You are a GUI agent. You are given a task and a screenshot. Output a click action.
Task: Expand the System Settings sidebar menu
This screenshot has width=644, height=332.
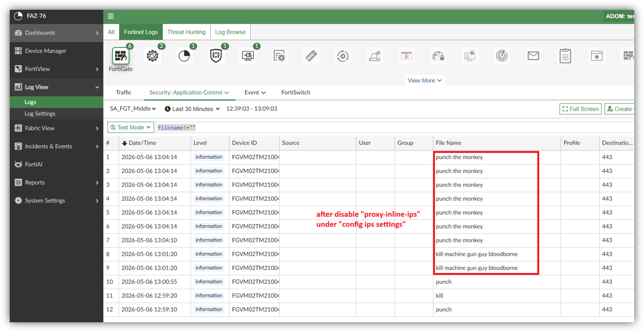pos(57,201)
